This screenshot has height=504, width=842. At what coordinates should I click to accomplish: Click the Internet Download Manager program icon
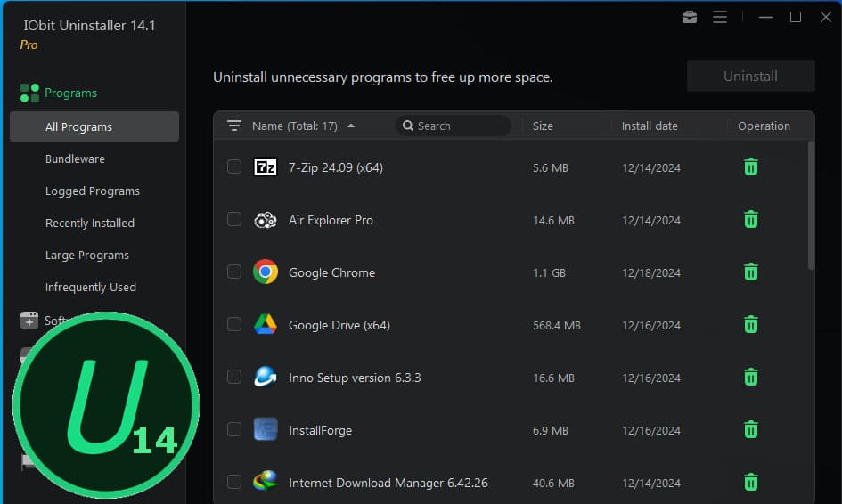pos(266,482)
